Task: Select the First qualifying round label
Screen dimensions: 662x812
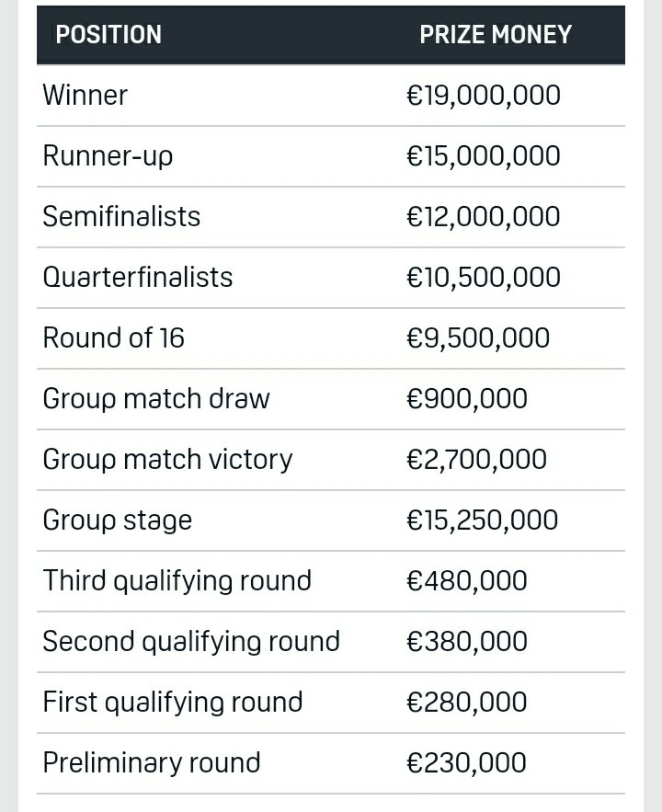Action: click(173, 703)
